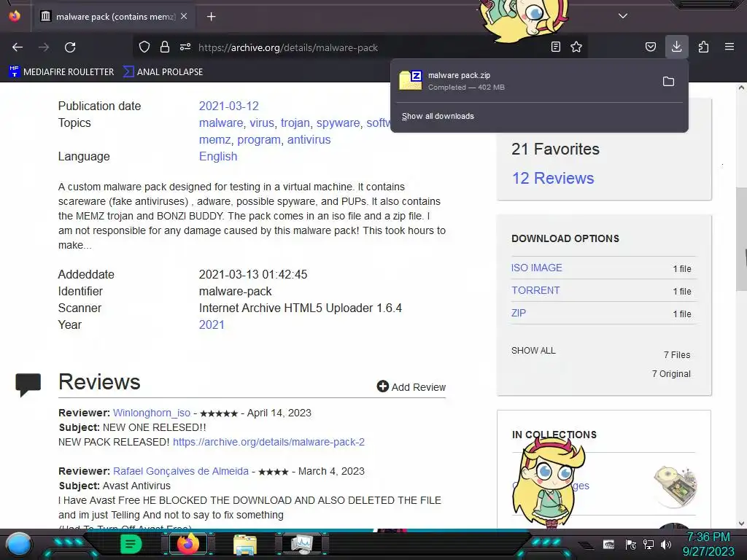The width and height of the screenshot is (747, 560).
Task: Open the tracking protection shield icon
Action: (x=144, y=47)
